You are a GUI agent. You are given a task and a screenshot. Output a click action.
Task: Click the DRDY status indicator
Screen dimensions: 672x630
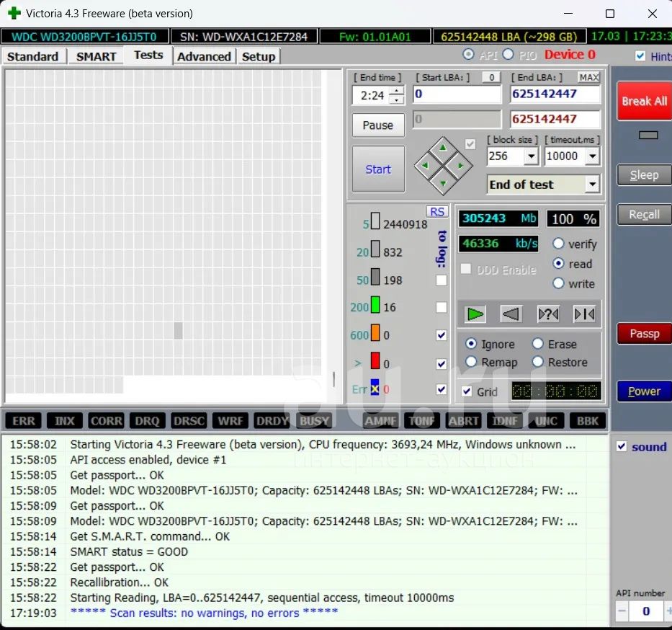pos(272,421)
